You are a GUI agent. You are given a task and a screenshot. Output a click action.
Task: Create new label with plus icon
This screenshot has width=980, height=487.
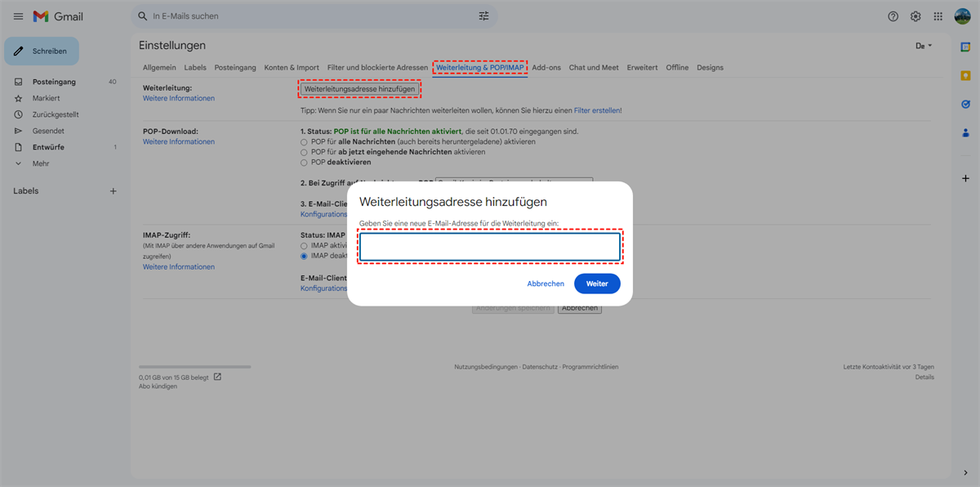click(114, 191)
